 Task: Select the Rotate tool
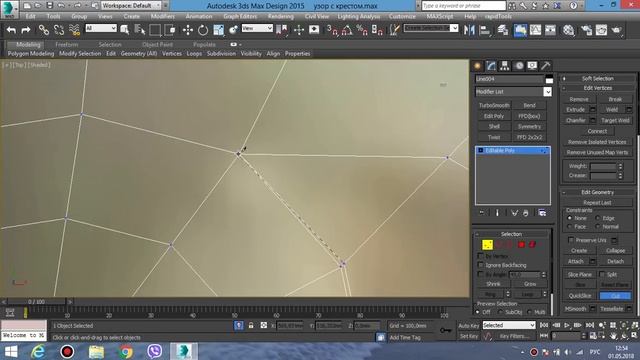(x=203, y=30)
